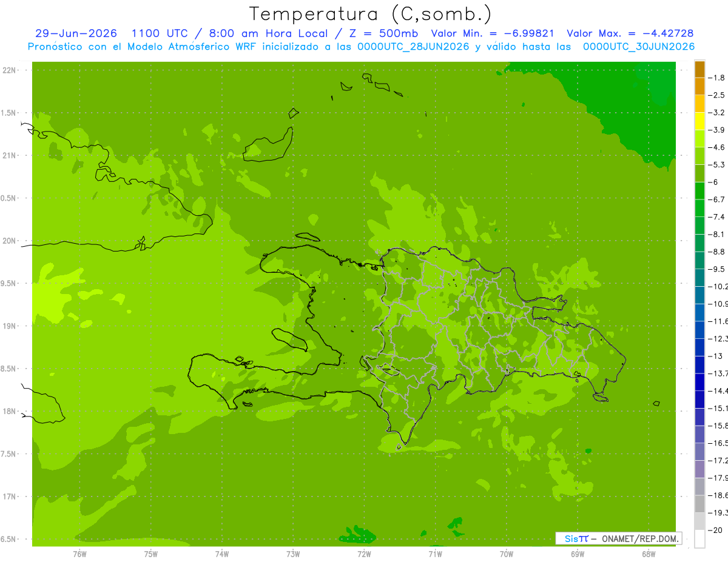Screen dimensions: 728x562
Task: Click the '-9.5' colorbar label
Action: [x=716, y=269]
